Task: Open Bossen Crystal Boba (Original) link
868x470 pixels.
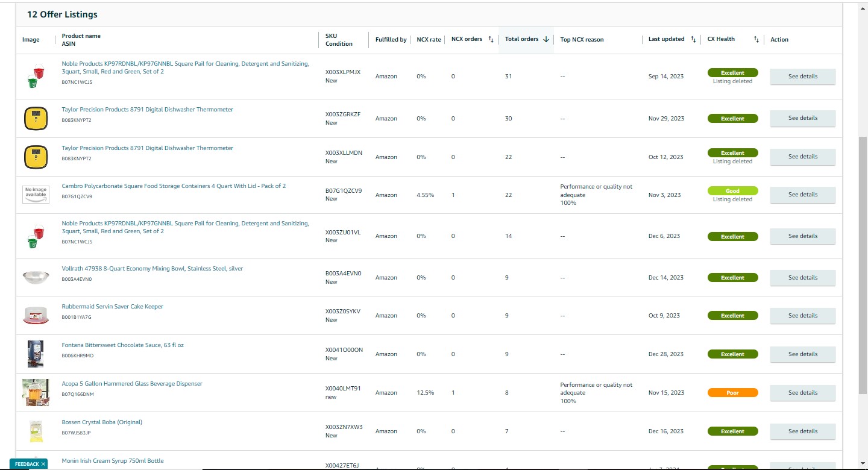Action: [x=102, y=422]
